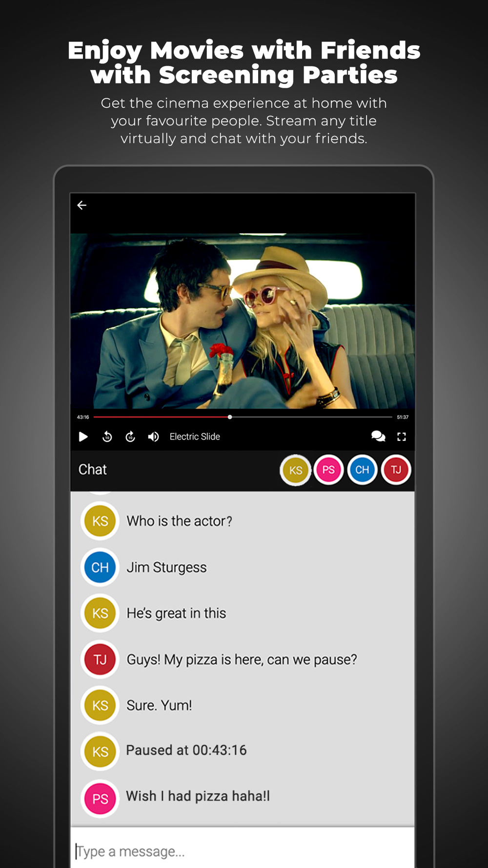
Task: Click KS avatar beside "Paused at 00:43:16"
Action: 100,751
